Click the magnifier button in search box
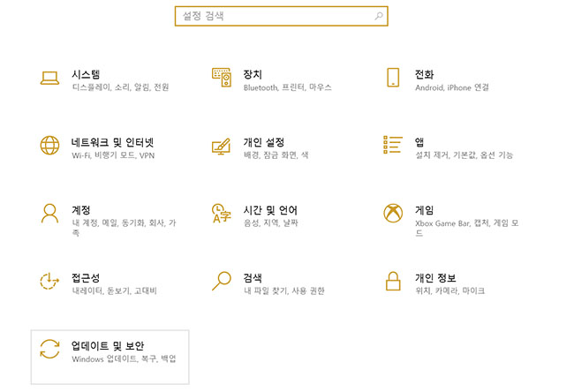The image size is (574, 392). [379, 16]
